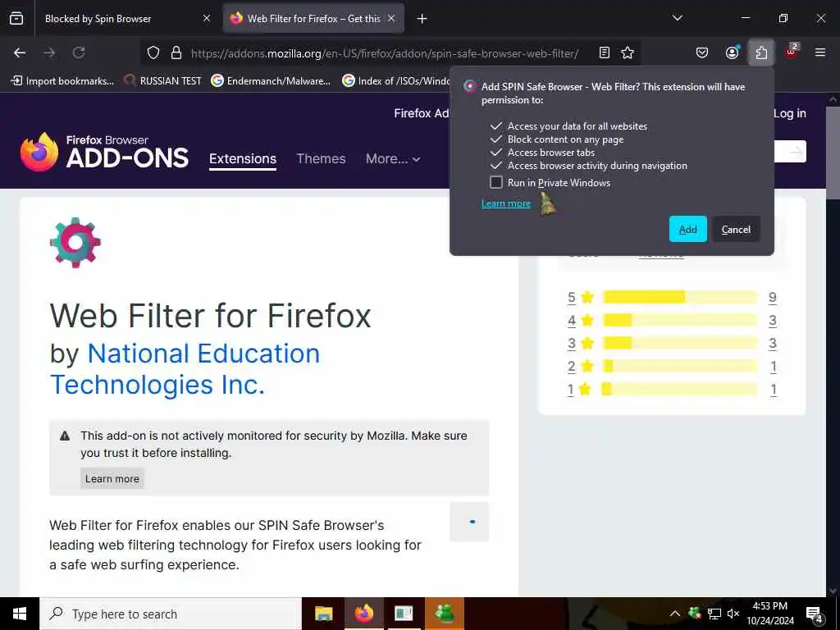Click the address bar URL field
This screenshot has width=840, height=630.
point(385,53)
